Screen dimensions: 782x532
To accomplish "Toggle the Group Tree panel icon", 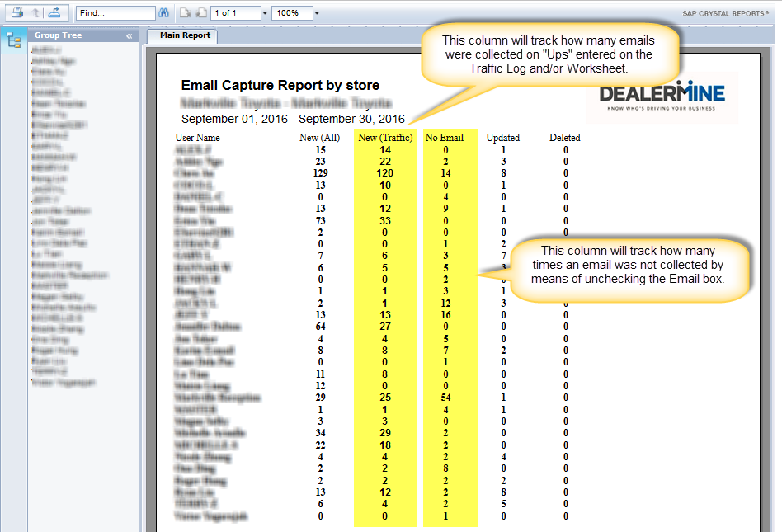I will (x=13, y=41).
